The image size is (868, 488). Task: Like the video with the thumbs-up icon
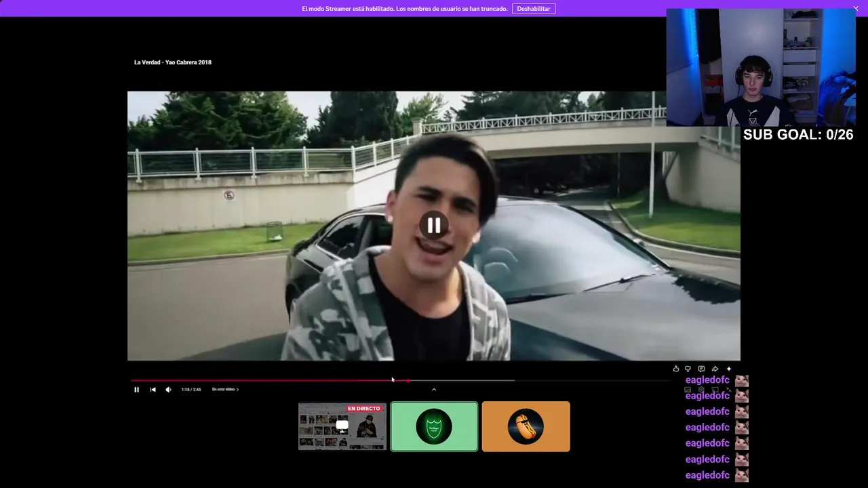(x=675, y=369)
